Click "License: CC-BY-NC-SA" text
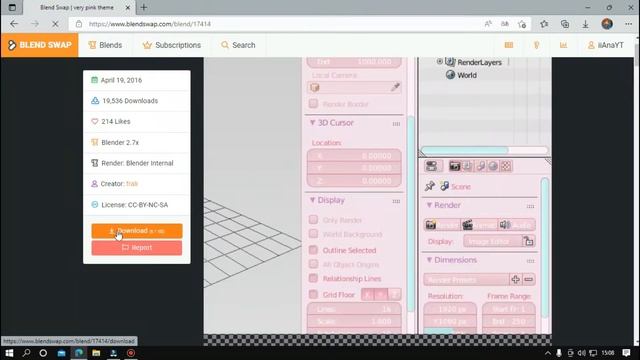 pyautogui.click(x=134, y=204)
